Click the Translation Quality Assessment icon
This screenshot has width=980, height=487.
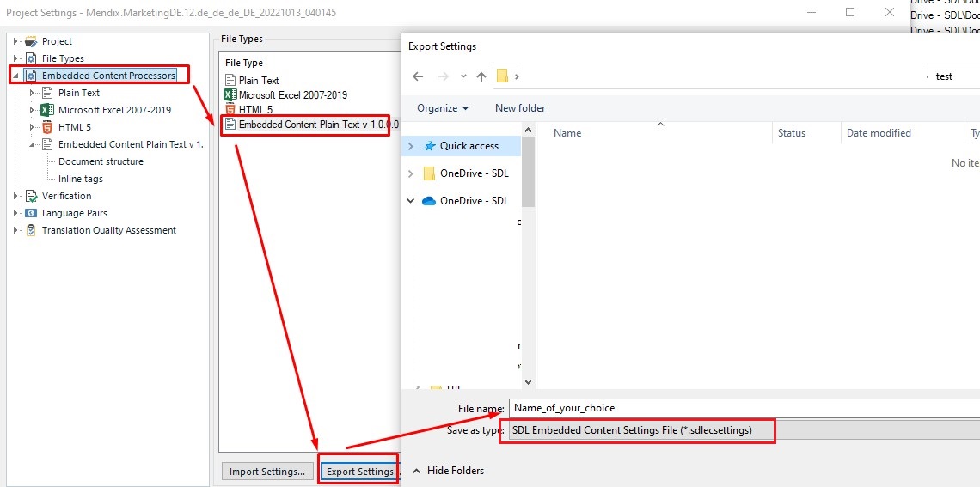pyautogui.click(x=32, y=230)
